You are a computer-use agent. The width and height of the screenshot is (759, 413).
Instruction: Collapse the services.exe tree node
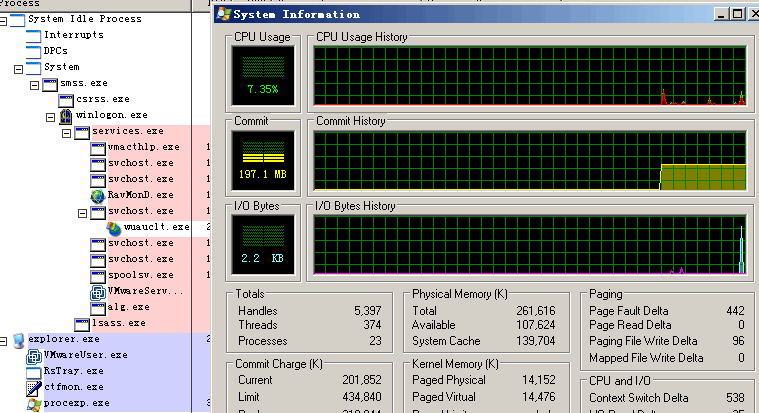click(66, 133)
